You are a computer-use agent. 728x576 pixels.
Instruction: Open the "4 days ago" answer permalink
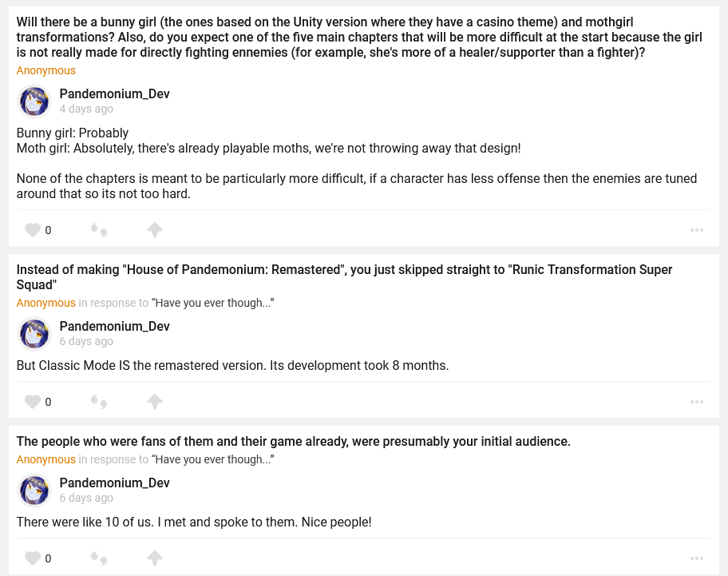(86, 109)
